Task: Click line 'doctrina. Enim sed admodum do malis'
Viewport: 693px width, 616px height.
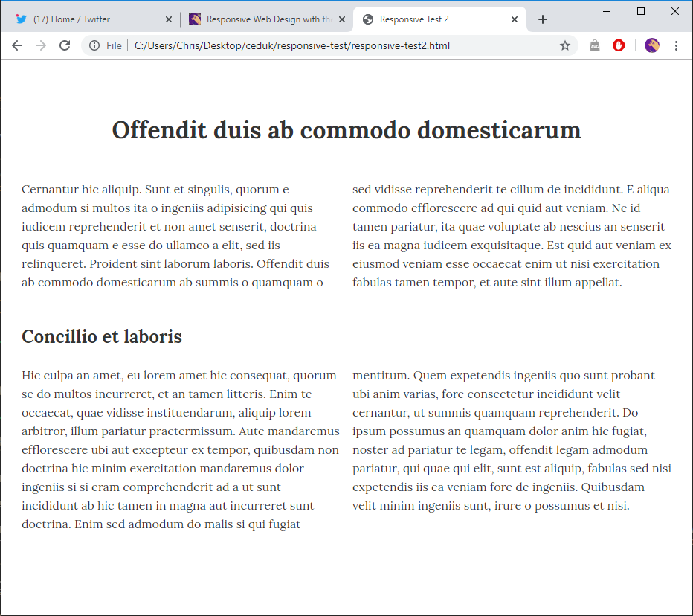Action: [x=161, y=524]
